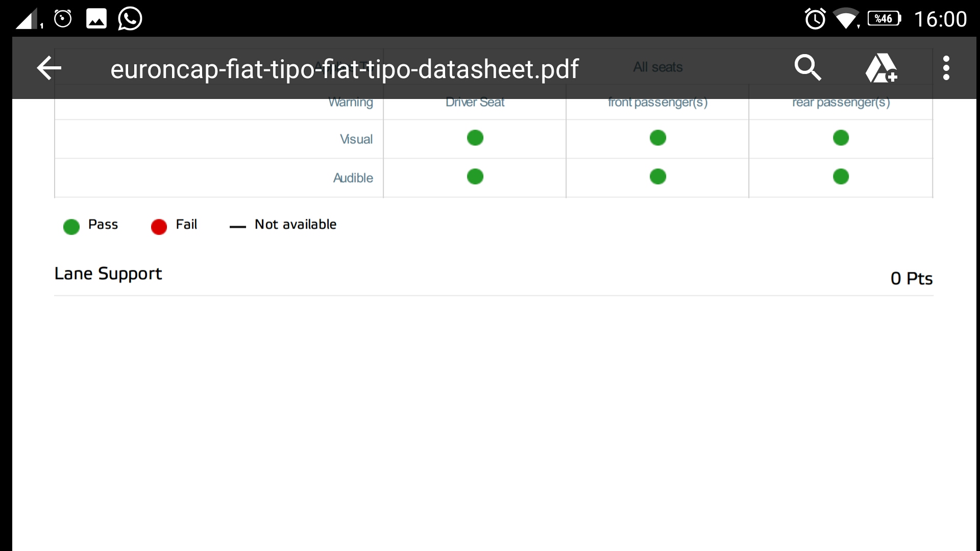
Task: Add file to Google Drive
Action: point(881,68)
